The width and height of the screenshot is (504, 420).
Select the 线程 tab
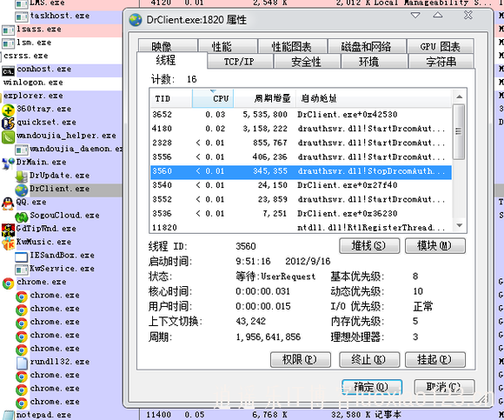(x=172, y=60)
